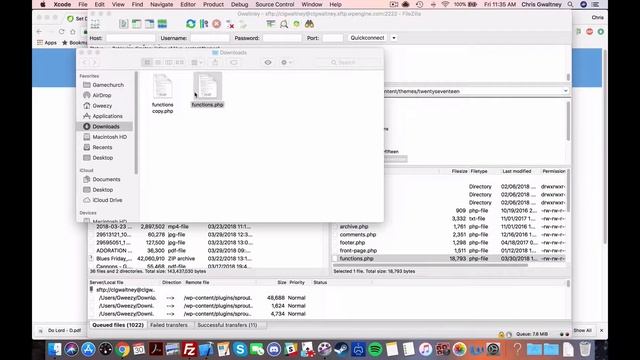Open the Product menu

213,4
